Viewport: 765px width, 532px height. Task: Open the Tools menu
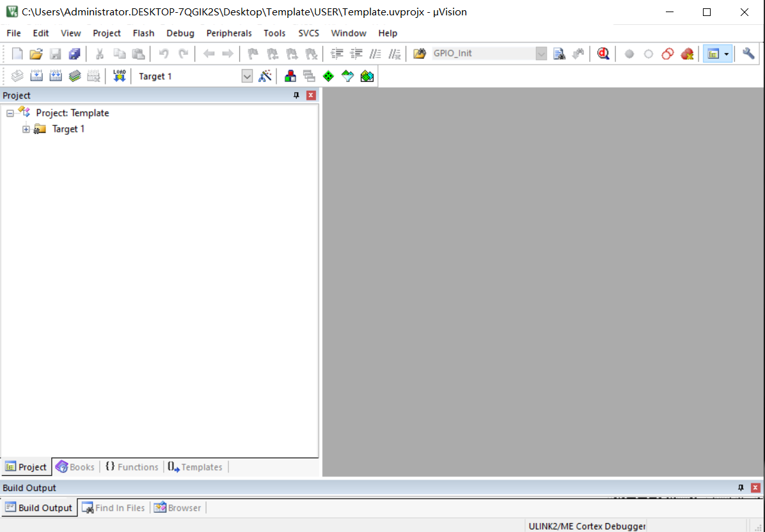coord(274,33)
